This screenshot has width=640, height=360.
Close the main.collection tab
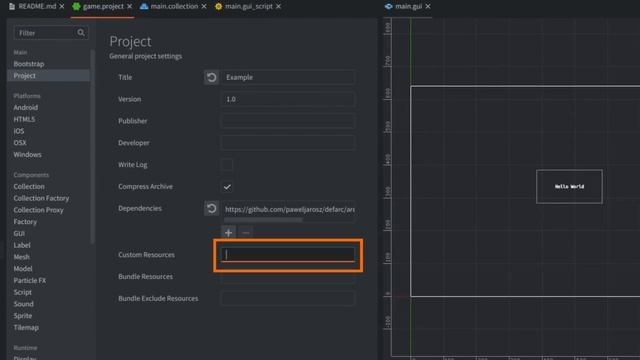204,7
